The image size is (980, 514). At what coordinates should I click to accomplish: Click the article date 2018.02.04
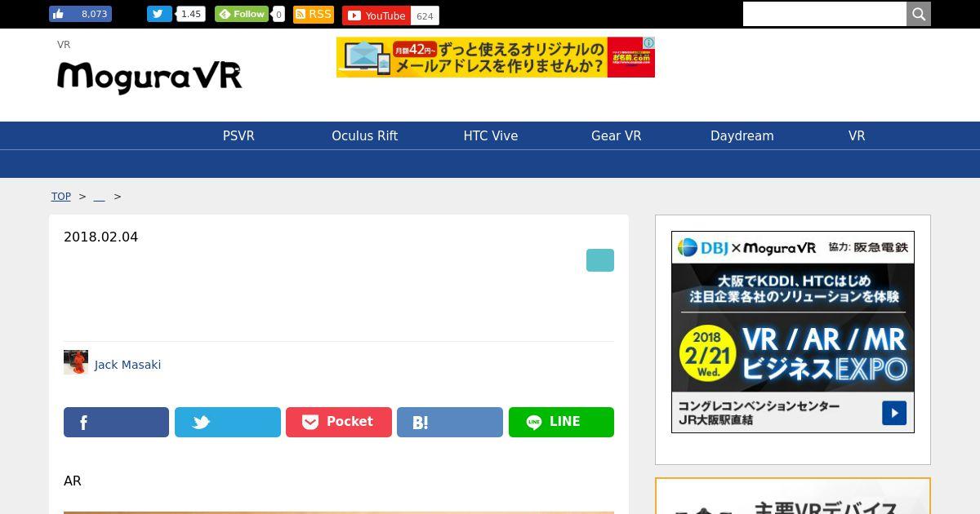pos(101,237)
